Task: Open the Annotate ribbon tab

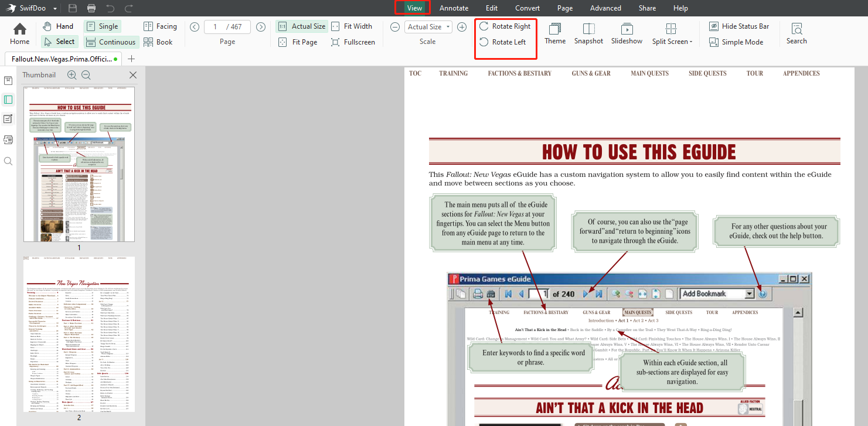Action: pyautogui.click(x=454, y=8)
